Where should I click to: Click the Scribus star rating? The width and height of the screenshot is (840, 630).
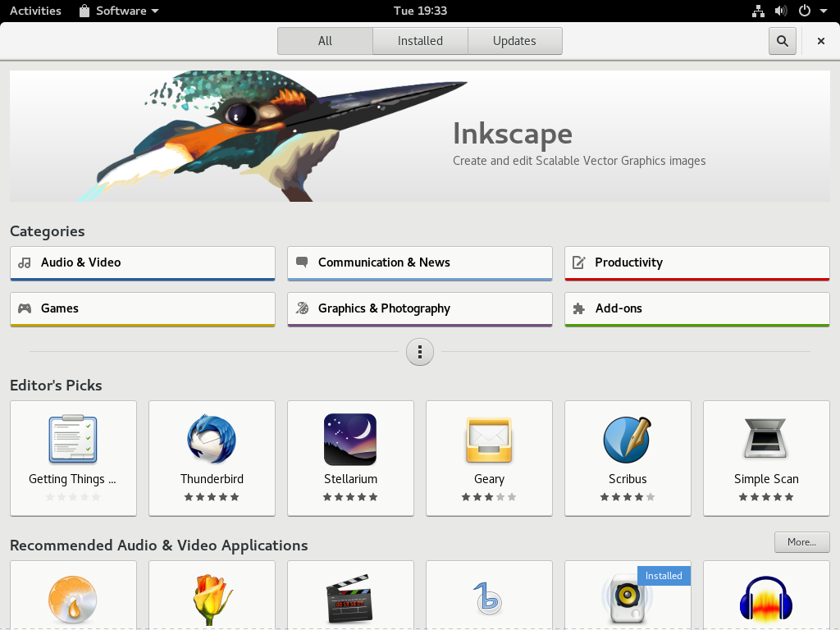pos(628,497)
